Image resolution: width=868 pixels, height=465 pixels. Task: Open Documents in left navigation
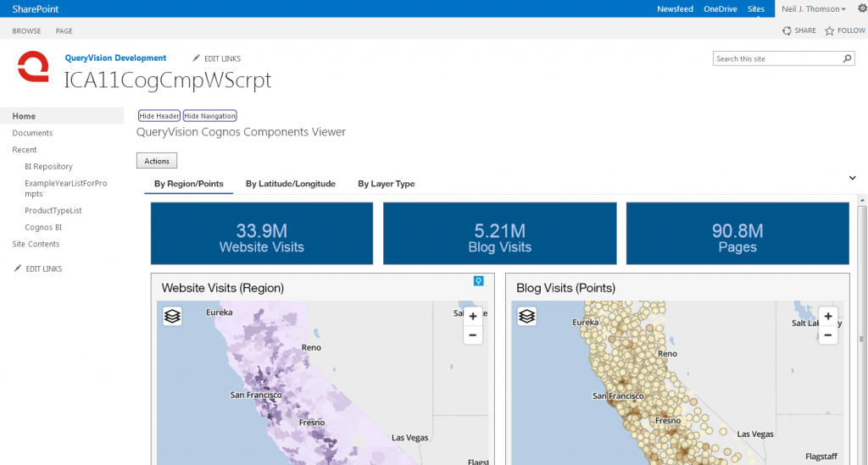(33, 133)
